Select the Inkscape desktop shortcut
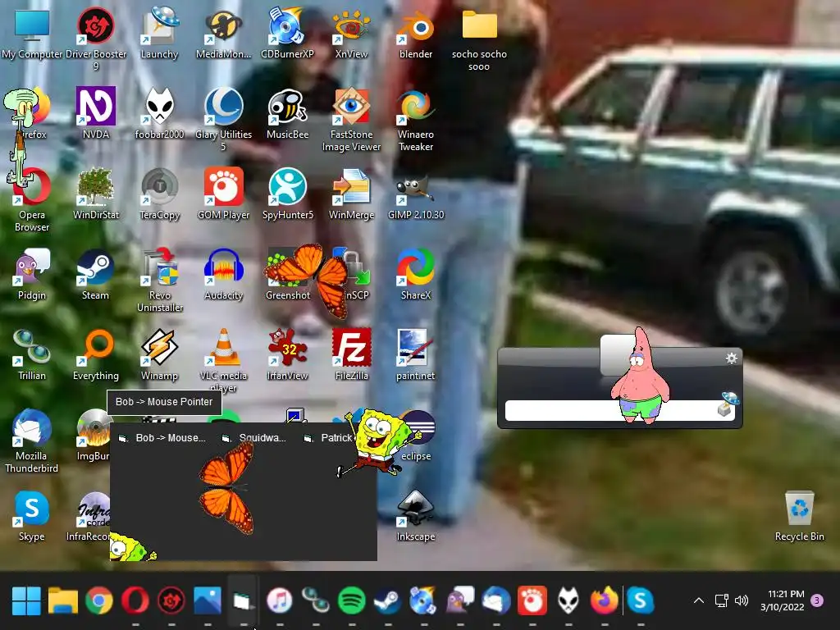This screenshot has width=840, height=630. coord(416,515)
